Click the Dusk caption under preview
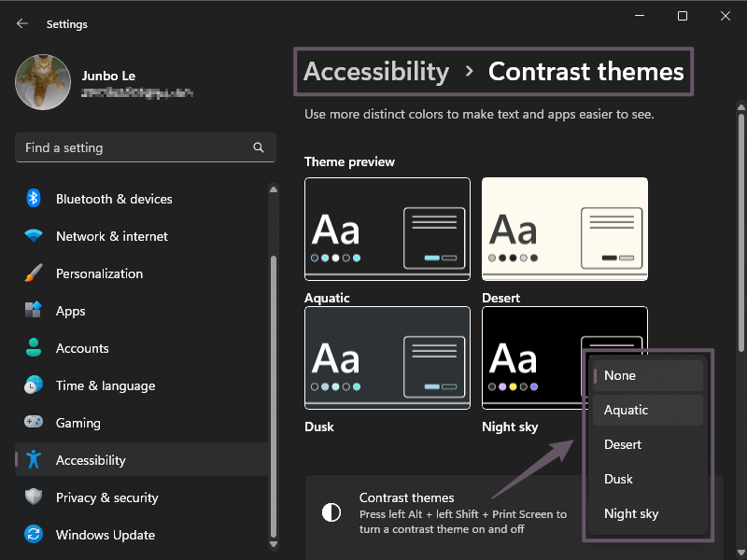The height and width of the screenshot is (560, 747). pos(319,427)
